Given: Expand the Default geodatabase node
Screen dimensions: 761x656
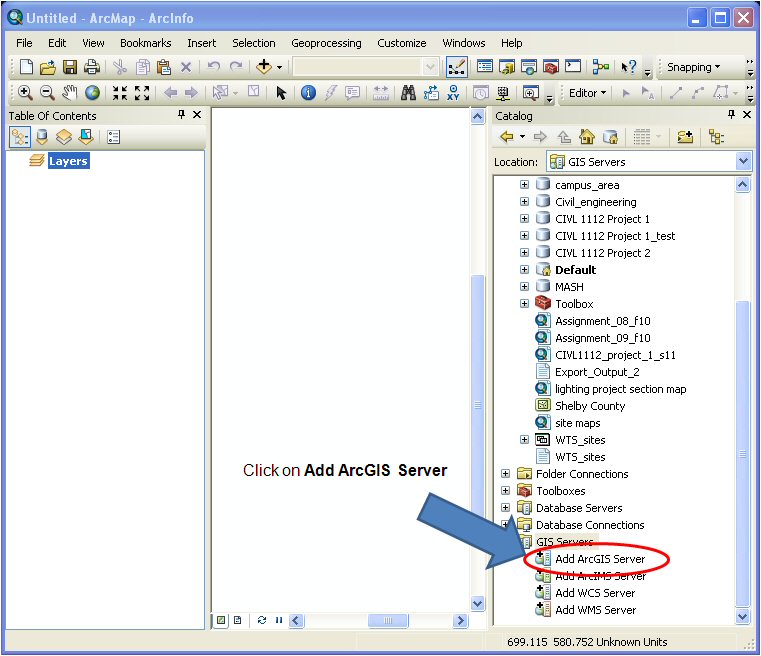Looking at the screenshot, I should click(524, 269).
